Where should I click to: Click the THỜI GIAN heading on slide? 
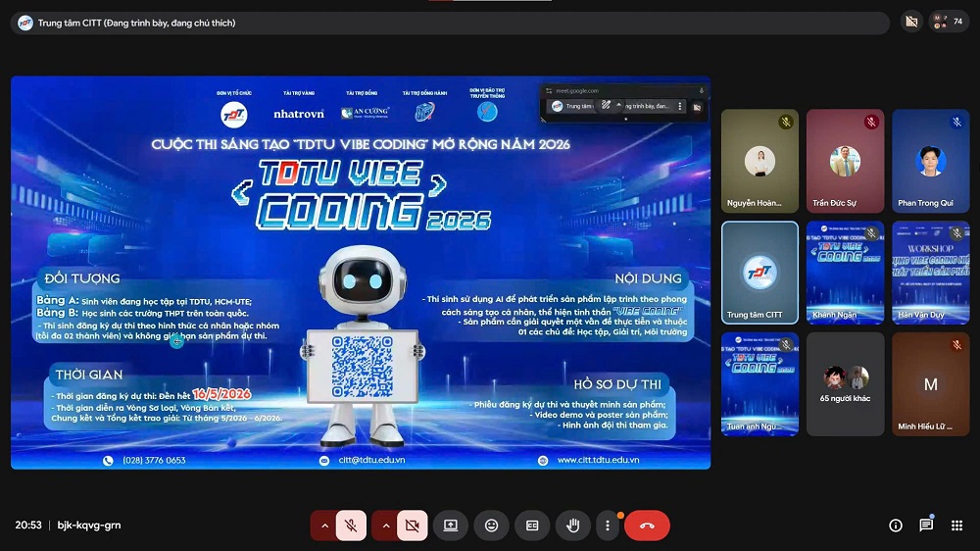(x=89, y=375)
